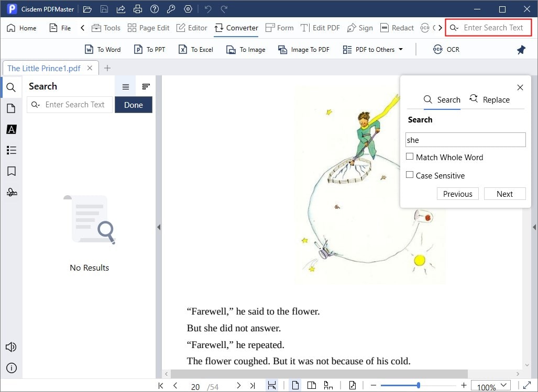Screen dimensions: 538x392
Task: Convert PDF To Image
Action: coord(246,50)
